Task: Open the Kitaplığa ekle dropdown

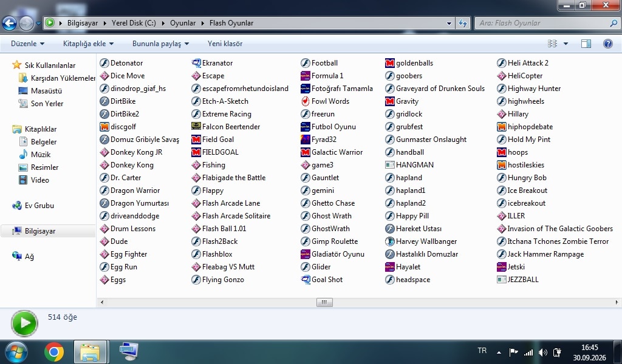Action: (88, 44)
